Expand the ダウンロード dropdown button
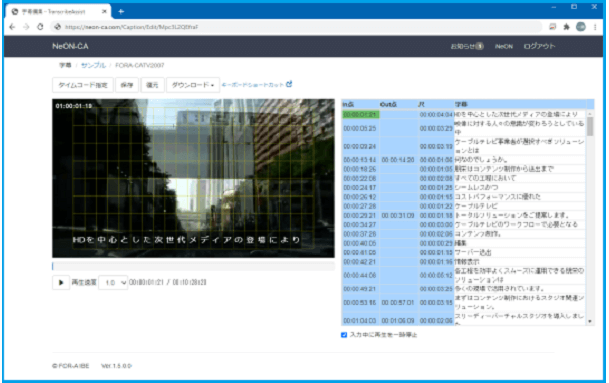 (193, 85)
